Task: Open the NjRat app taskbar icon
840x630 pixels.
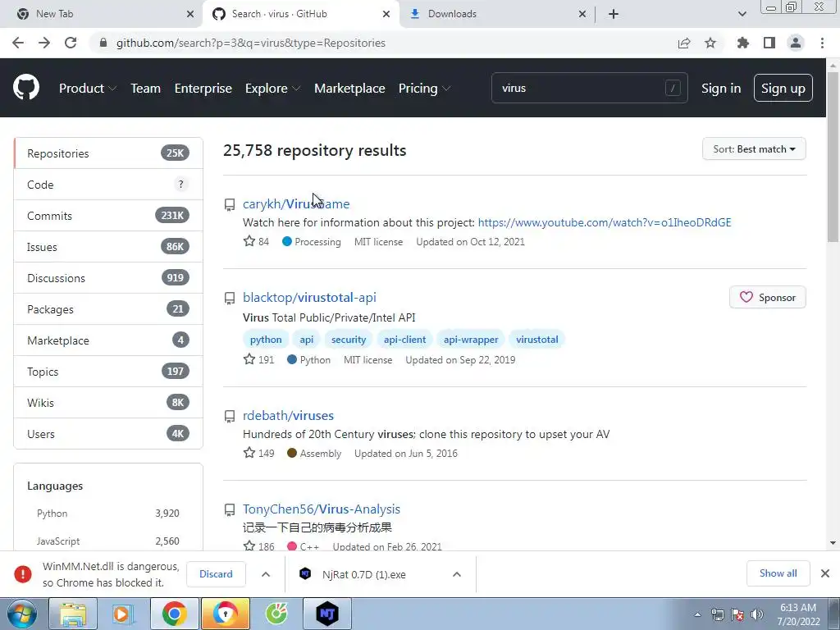Action: coord(327,614)
